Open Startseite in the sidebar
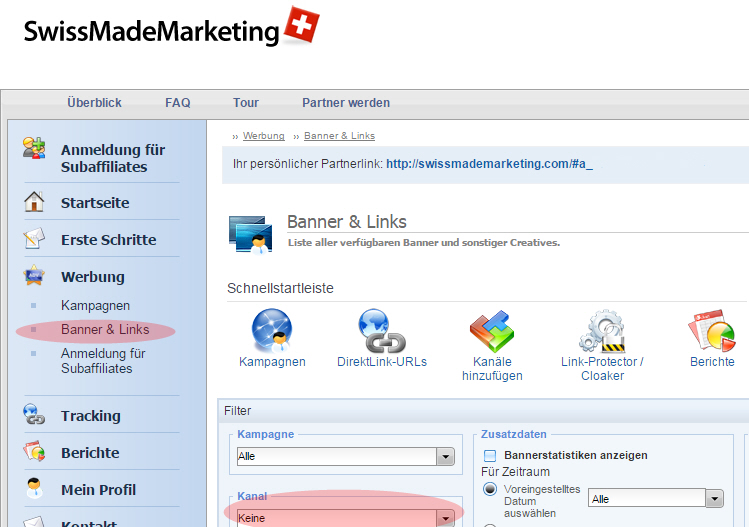Screen dimensions: 749x527 click(95, 203)
